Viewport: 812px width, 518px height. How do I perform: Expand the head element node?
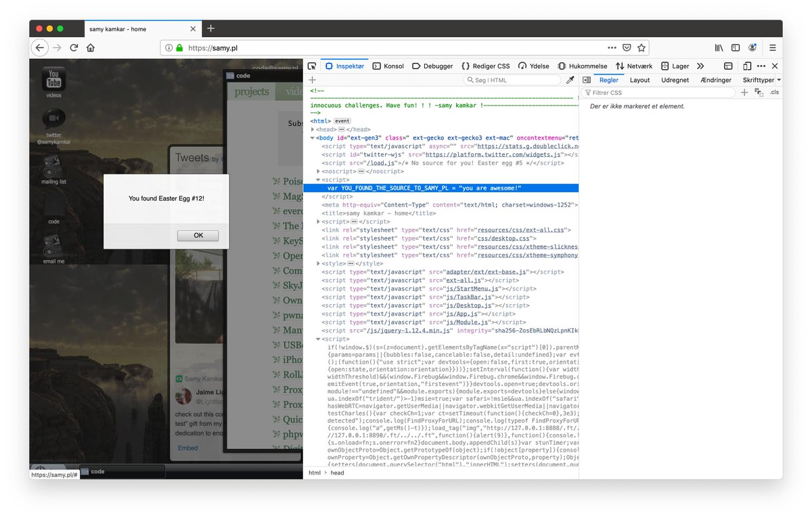(313, 129)
